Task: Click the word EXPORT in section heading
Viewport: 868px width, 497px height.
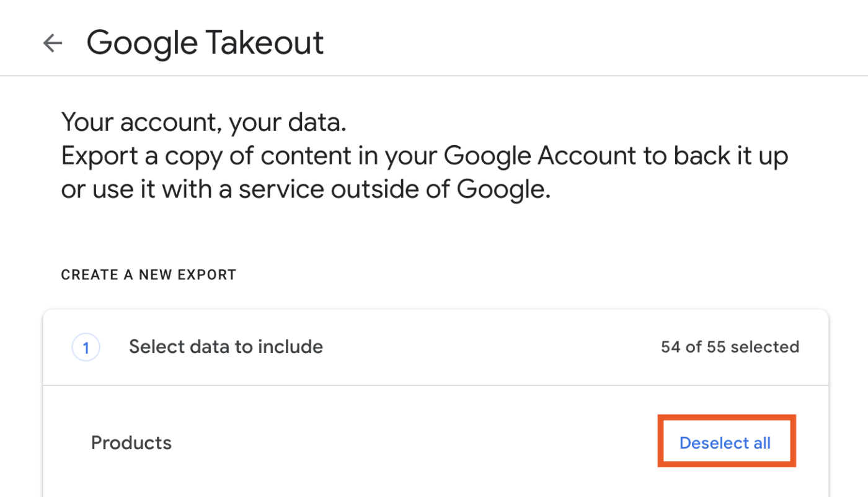Action: tap(208, 275)
